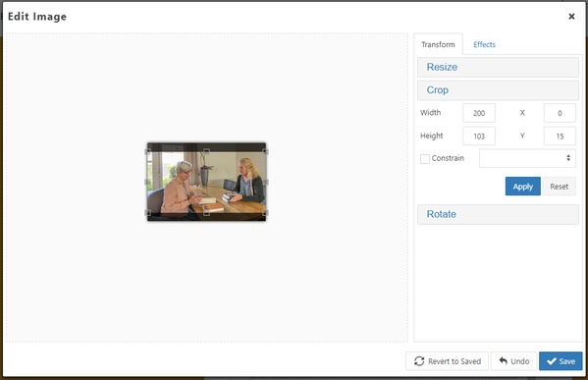Expand the Resize section
The width and height of the screenshot is (588, 380).
(498, 67)
